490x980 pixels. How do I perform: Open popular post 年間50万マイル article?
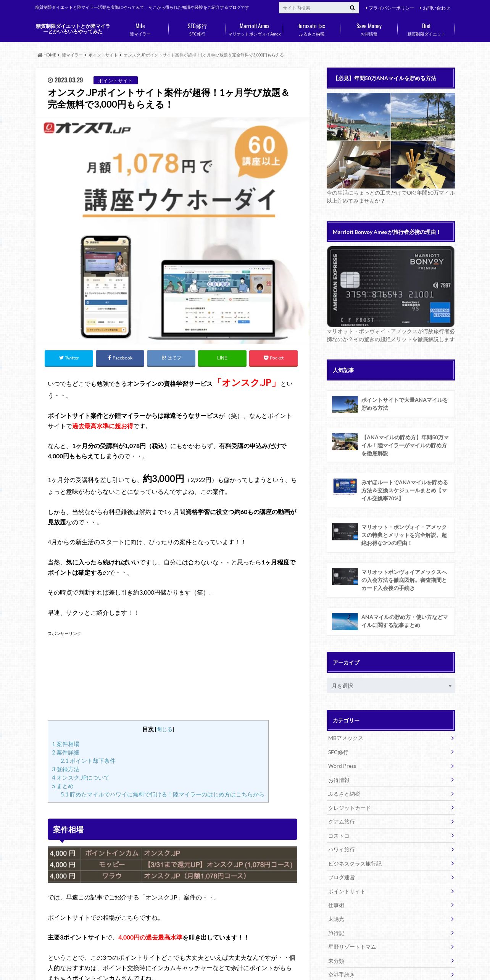[x=391, y=445]
